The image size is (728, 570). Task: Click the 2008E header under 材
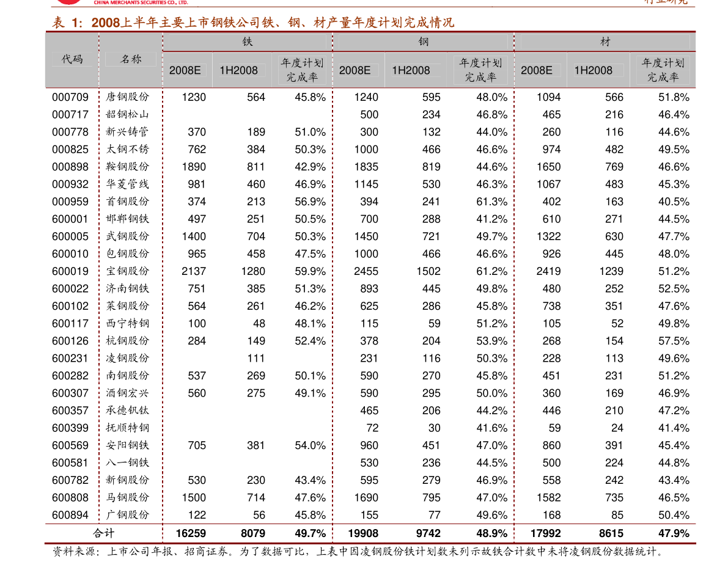536,70
